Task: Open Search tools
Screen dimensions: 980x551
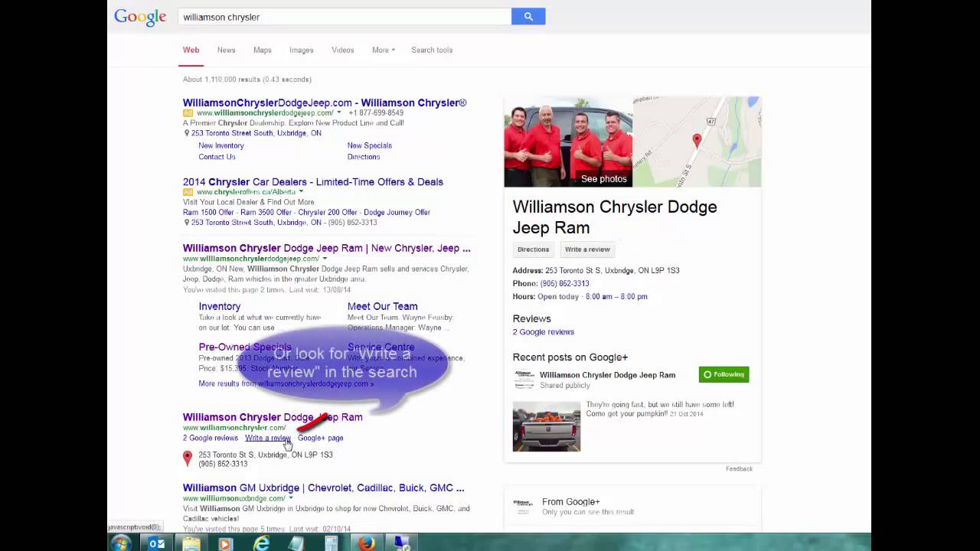Action: tap(432, 50)
